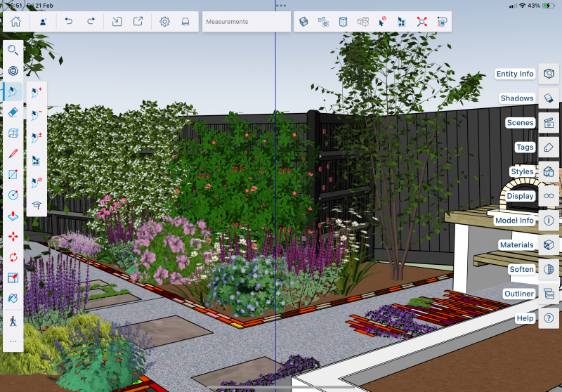This screenshot has height=392, width=562.
Task: Select the Move tool
Action: pos(13,237)
